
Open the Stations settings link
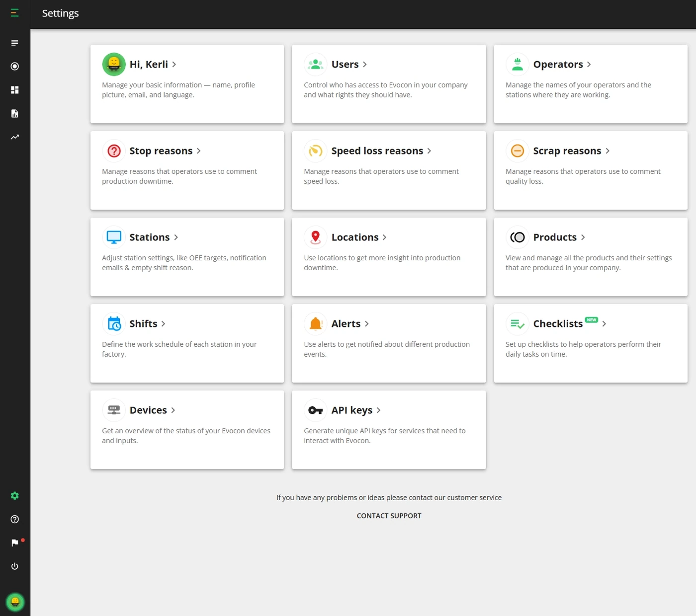click(150, 237)
